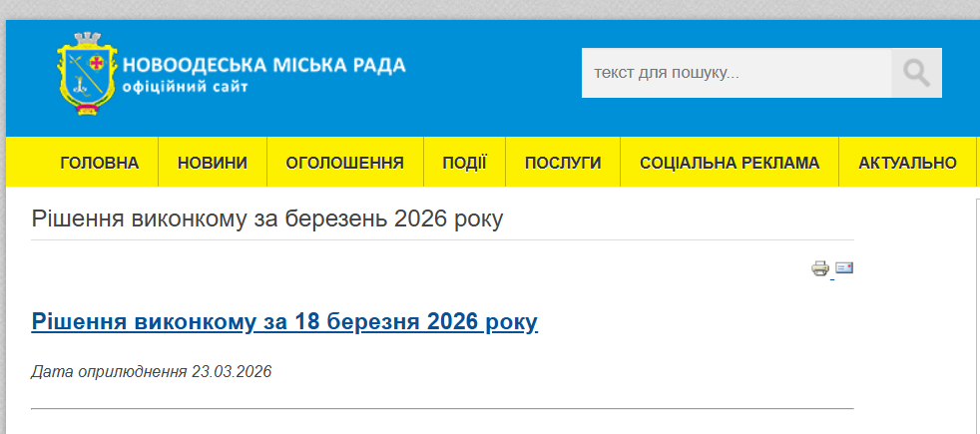980x434 pixels.
Task: Open the ГОЛОВНА menu item
Action: 100,163
